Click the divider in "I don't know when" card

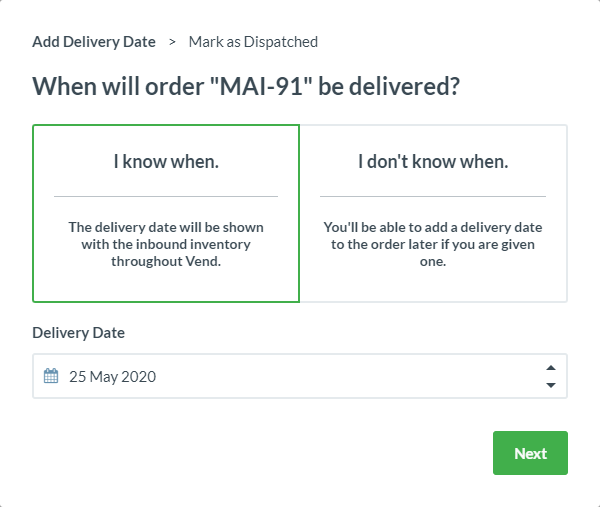coord(433,196)
